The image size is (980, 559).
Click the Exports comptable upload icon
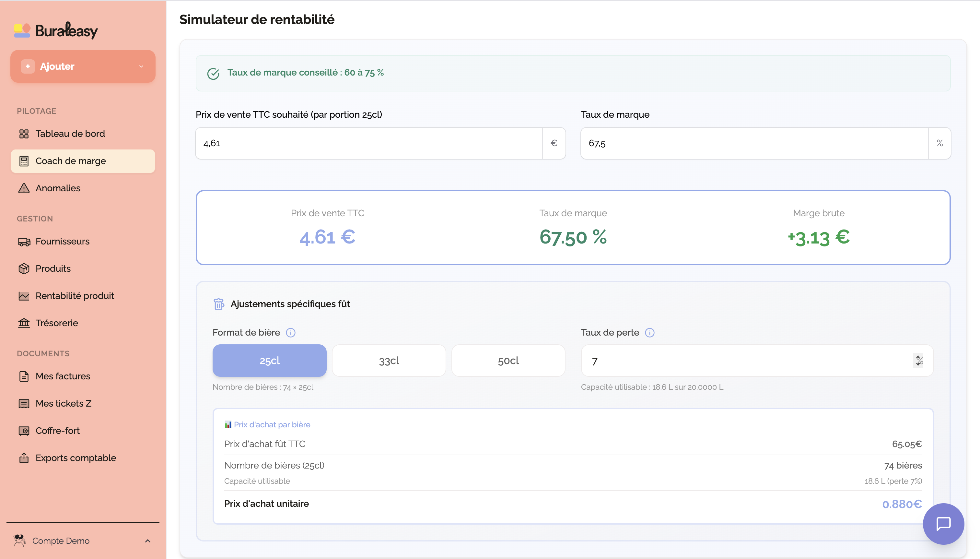tap(24, 458)
